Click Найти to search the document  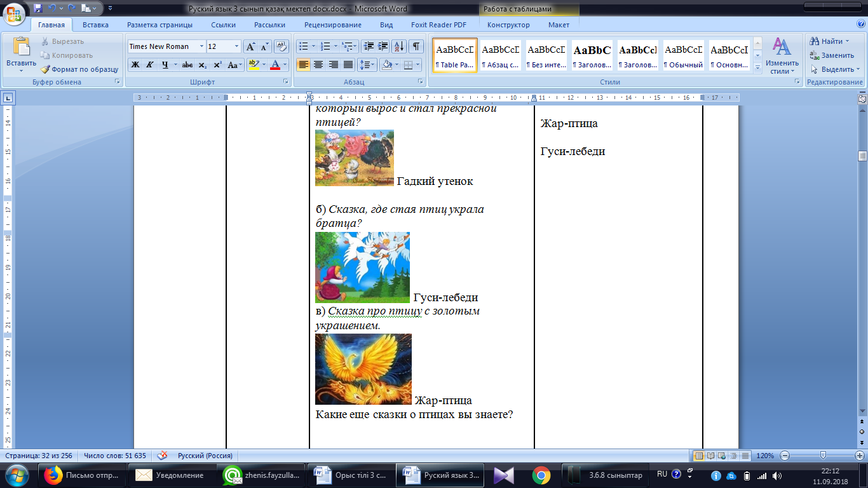coord(831,41)
